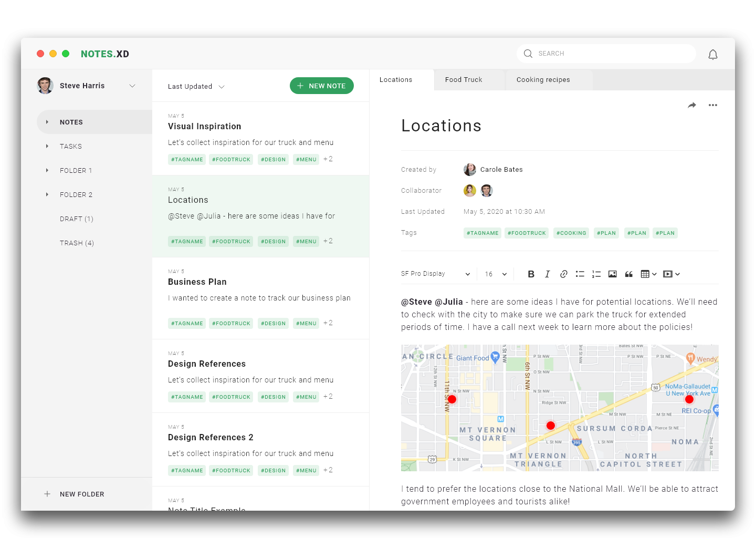This screenshot has width=756, height=538.
Task: Apply block quote formatting
Action: point(628,274)
